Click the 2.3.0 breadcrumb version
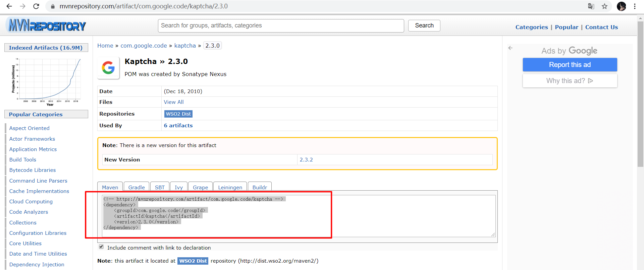Screen dimensions: 644x270 point(212,46)
